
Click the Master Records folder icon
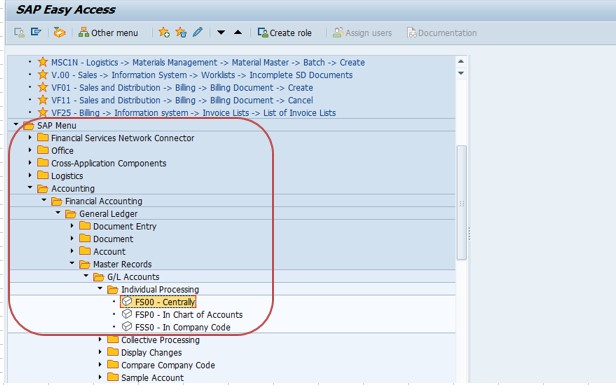85,264
